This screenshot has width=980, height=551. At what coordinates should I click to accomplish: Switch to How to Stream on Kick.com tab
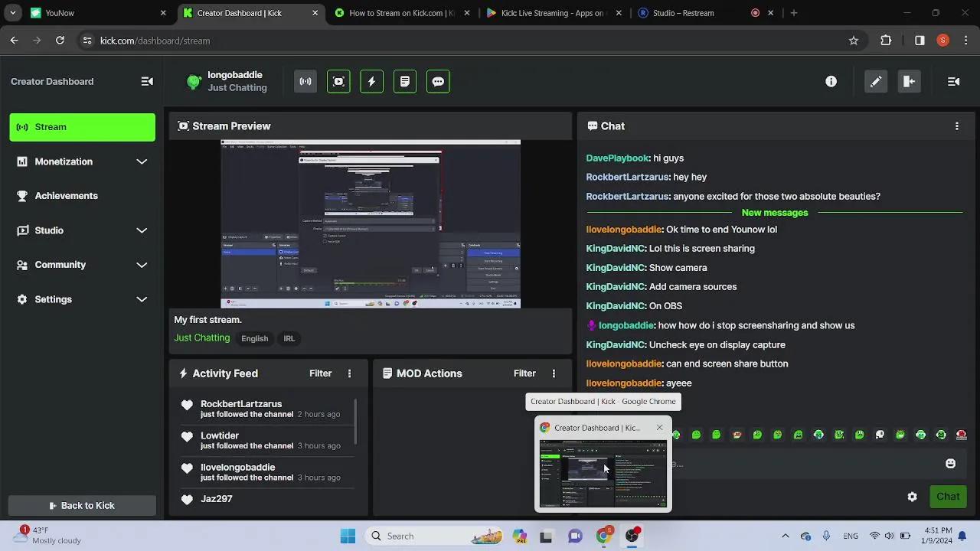coord(401,13)
